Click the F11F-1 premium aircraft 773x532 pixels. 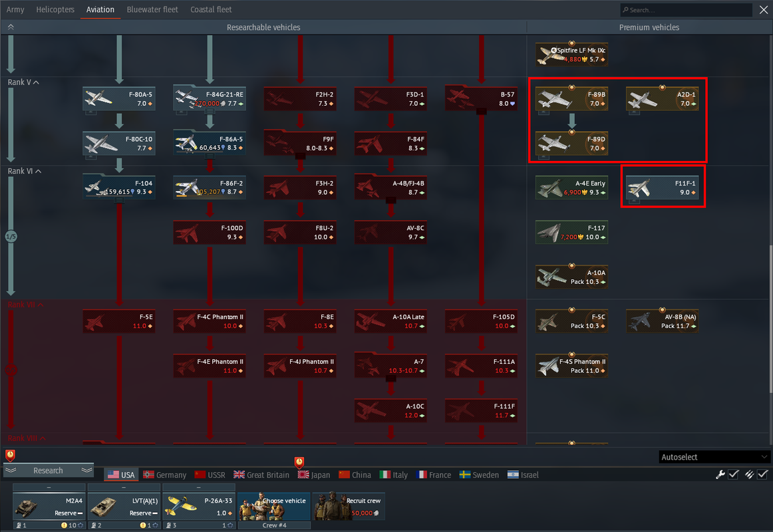pyautogui.click(x=662, y=188)
